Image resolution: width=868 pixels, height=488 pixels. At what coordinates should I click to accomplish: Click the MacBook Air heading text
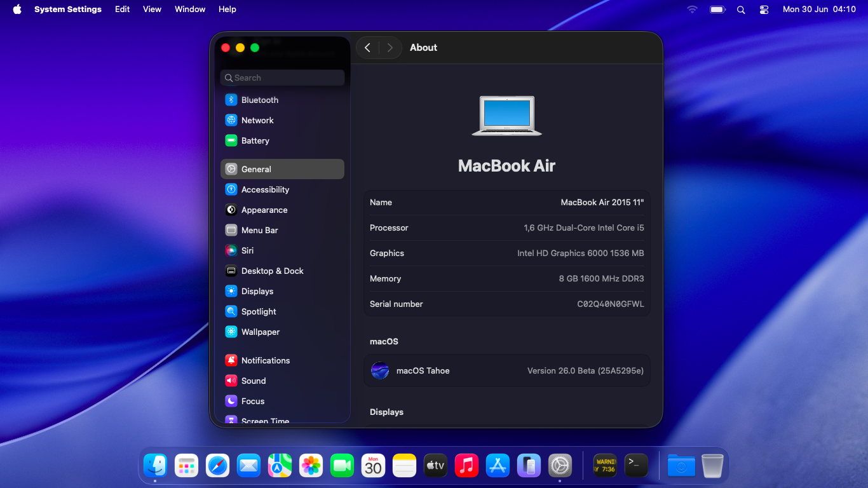click(x=506, y=166)
